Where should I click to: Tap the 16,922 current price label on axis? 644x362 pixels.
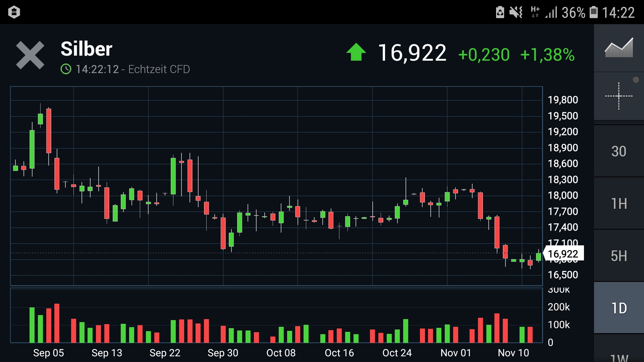[563, 254]
